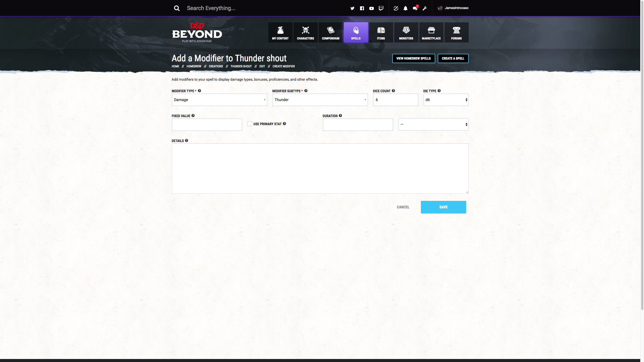This screenshot has height=362, width=644.
Task: Open the Monsters nav tab
Action: [x=406, y=32]
